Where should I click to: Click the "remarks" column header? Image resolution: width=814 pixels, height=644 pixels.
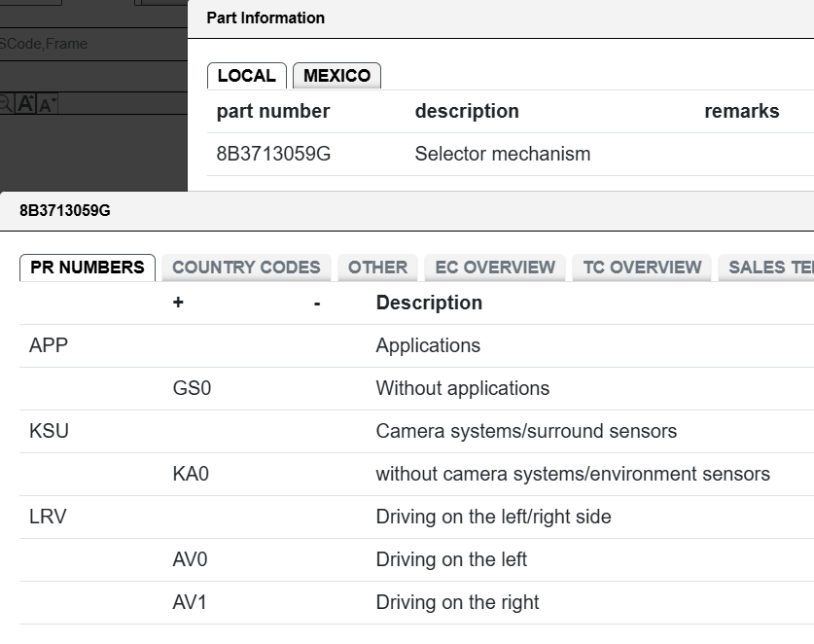742,111
